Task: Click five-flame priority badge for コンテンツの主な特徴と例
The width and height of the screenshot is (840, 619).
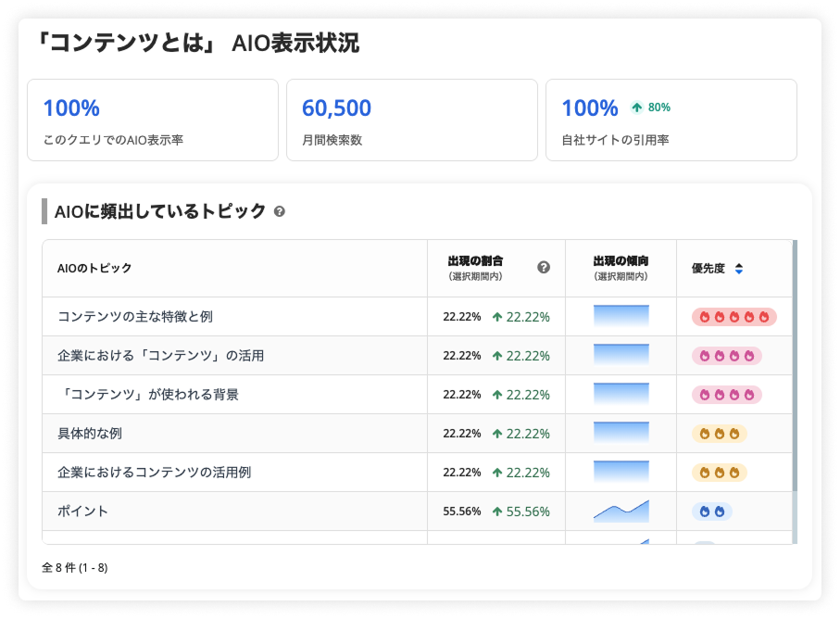Action: (733, 317)
